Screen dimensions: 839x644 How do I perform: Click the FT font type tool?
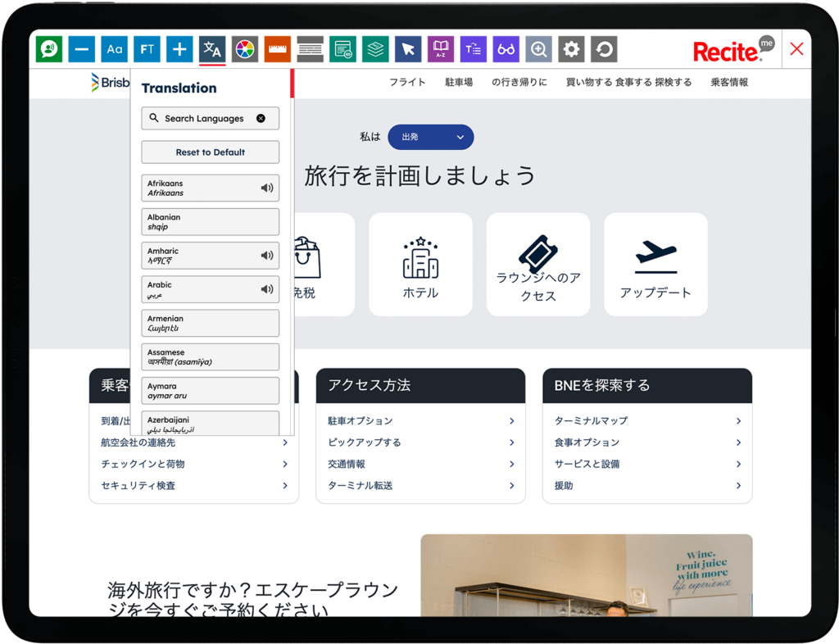[147, 49]
